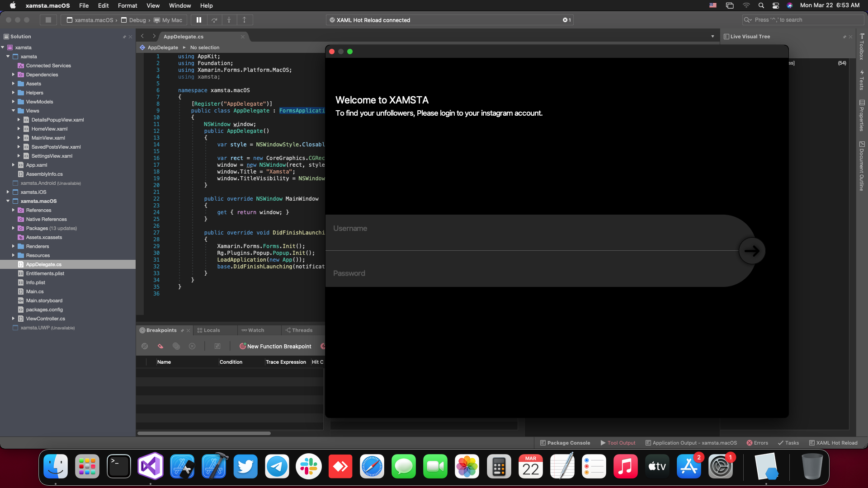This screenshot has width=868, height=488.
Task: Click the Step Into arrow icon
Action: tap(229, 20)
